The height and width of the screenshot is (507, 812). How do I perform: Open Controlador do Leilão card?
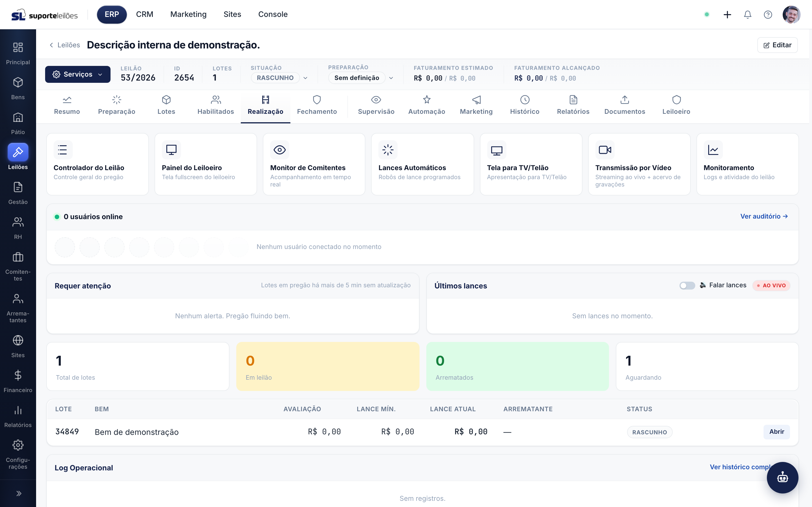coord(97,164)
